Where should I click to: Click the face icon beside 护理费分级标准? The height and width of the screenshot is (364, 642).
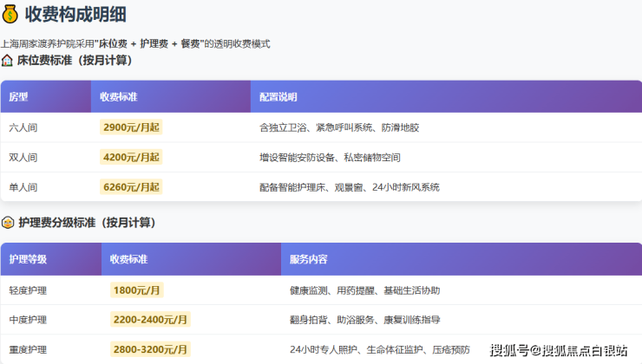click(7, 223)
